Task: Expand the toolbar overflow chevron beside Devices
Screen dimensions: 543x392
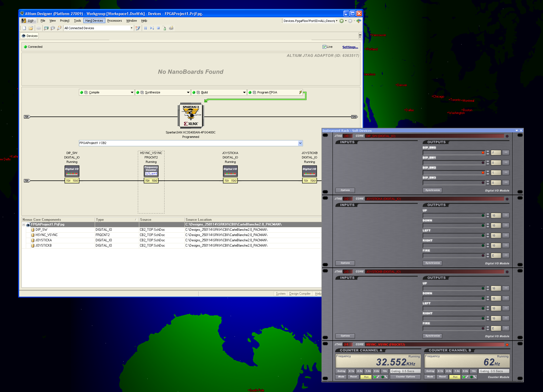Action: tap(360, 36)
